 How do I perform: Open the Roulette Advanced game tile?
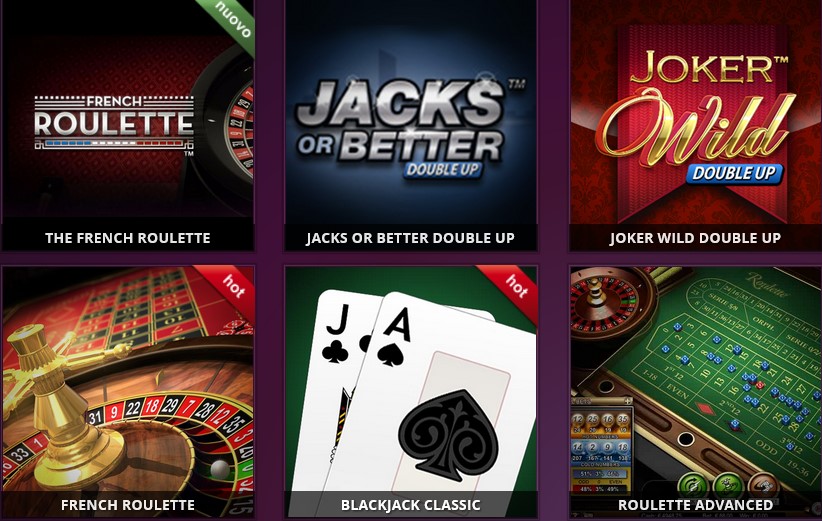point(696,392)
